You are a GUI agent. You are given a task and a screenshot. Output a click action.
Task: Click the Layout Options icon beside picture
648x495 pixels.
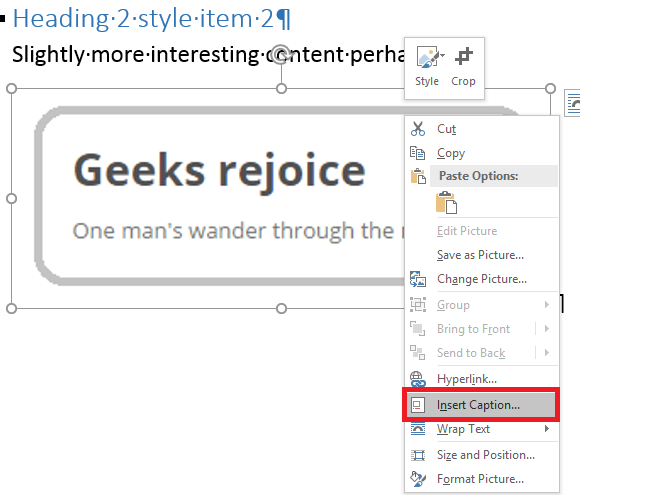[573, 101]
